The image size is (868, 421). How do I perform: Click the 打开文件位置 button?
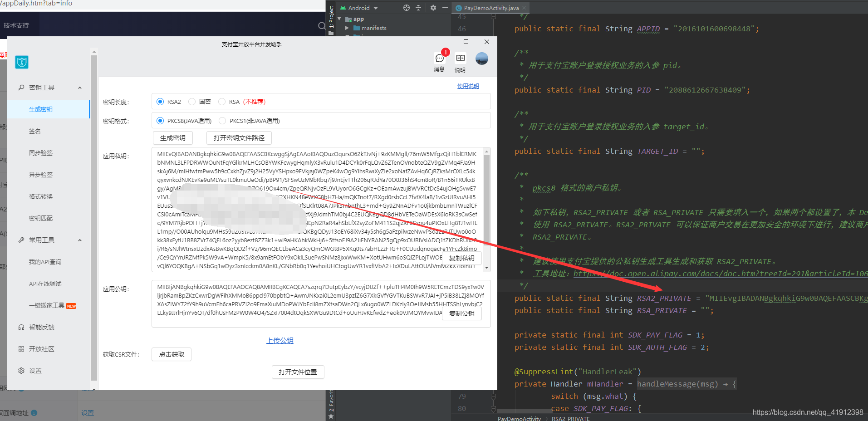pyautogui.click(x=298, y=372)
